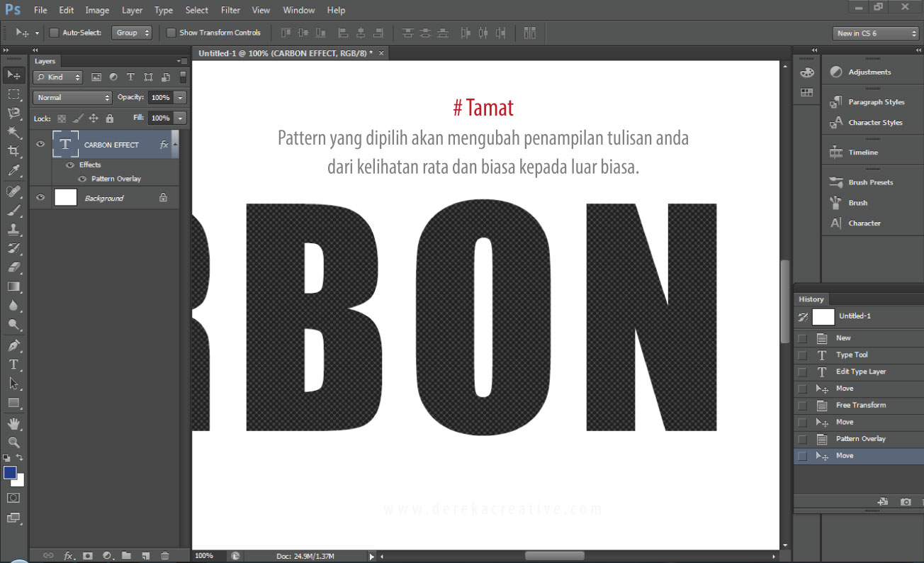Select the Free Transform history state

tap(860, 405)
